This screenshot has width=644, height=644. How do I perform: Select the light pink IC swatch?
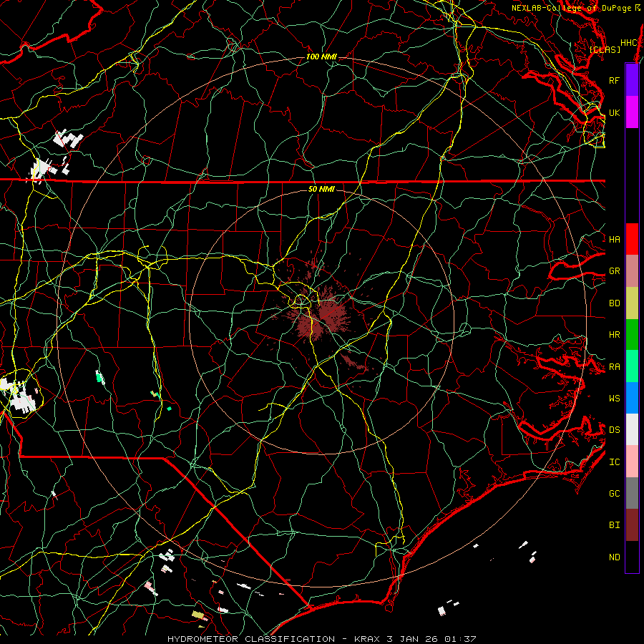632,462
